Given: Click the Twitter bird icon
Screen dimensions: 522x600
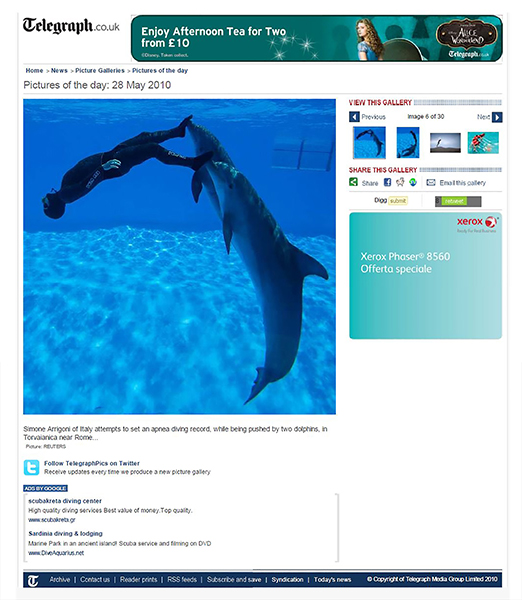Looking at the screenshot, I should 31,467.
